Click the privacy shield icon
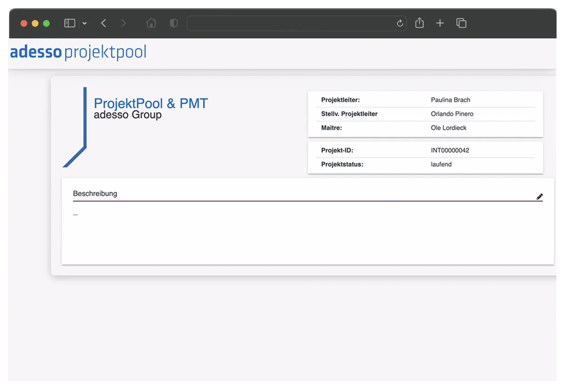This screenshot has width=564, height=392. coord(173,23)
